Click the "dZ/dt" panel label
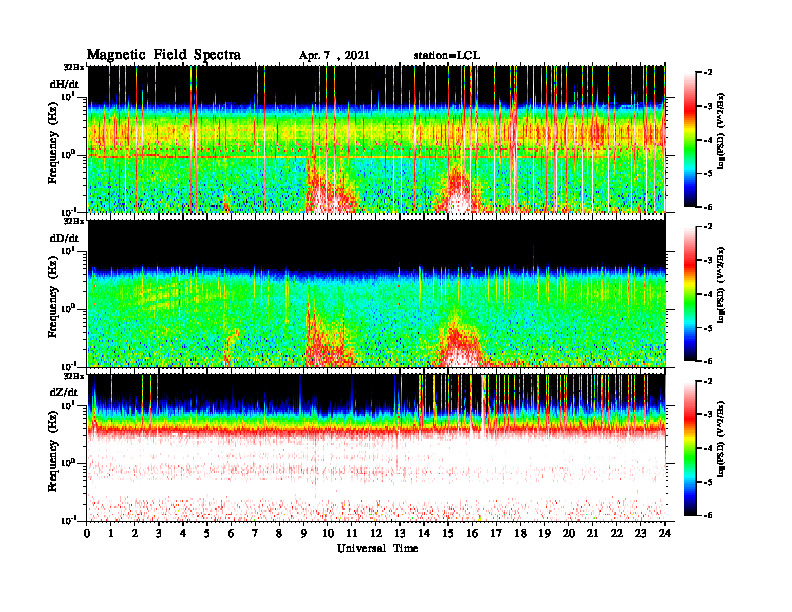Screen dimensions: 792x612 [x=64, y=392]
